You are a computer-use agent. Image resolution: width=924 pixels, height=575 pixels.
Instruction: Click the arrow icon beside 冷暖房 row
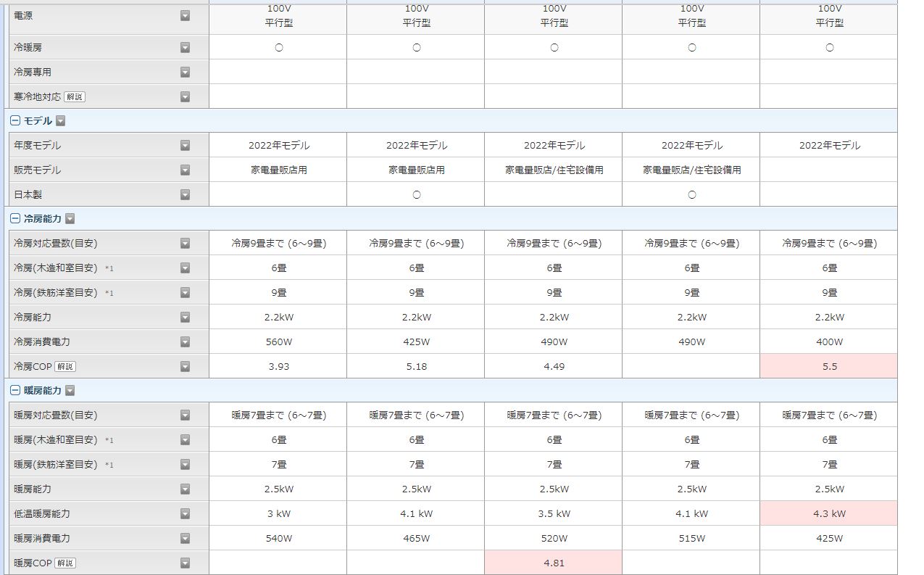[x=185, y=47]
